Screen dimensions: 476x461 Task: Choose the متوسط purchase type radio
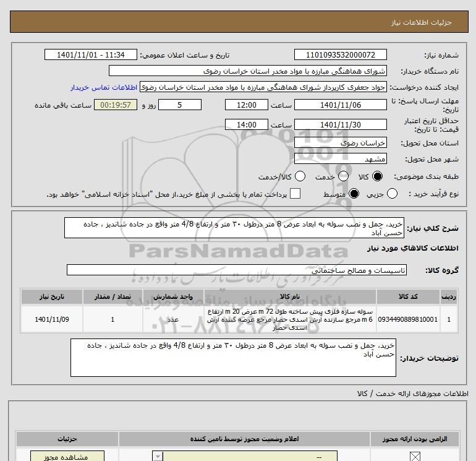pyautogui.click(x=354, y=194)
